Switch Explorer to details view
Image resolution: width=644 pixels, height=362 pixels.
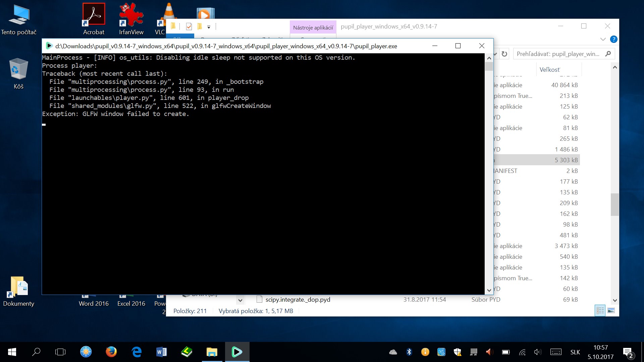coord(600,311)
